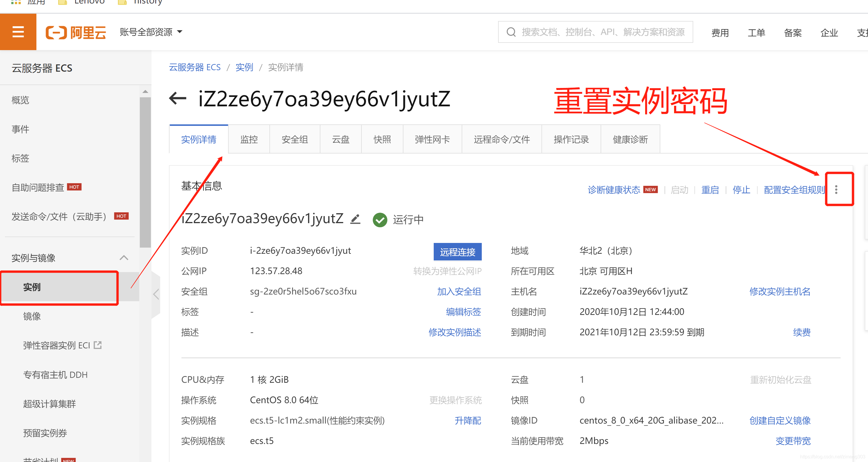Image resolution: width=868 pixels, height=462 pixels.
Task: Click the 续费 renewal link
Action: click(802, 332)
